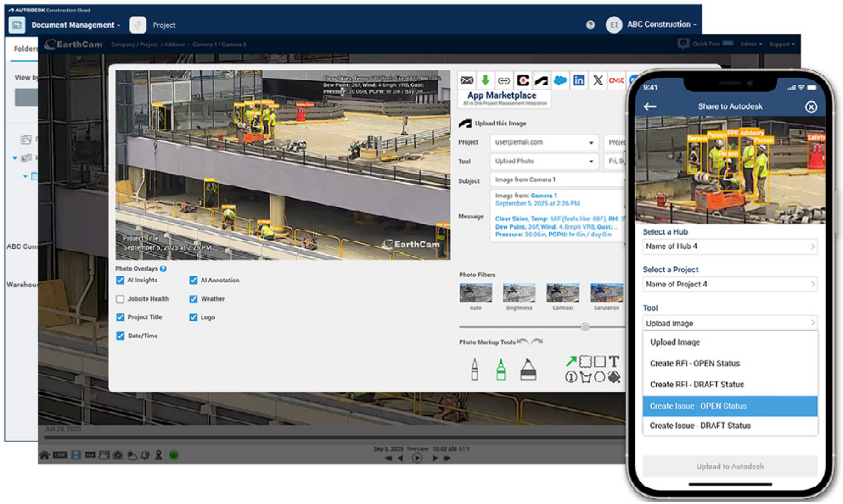Select the text markup T tool
Image resolution: width=843 pixels, height=504 pixels.
click(x=614, y=362)
